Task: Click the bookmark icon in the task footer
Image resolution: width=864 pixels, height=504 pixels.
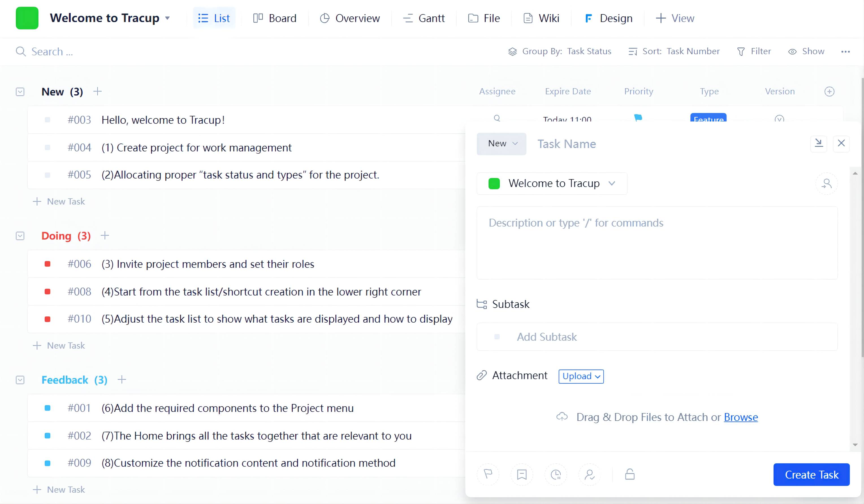Action: (x=522, y=474)
